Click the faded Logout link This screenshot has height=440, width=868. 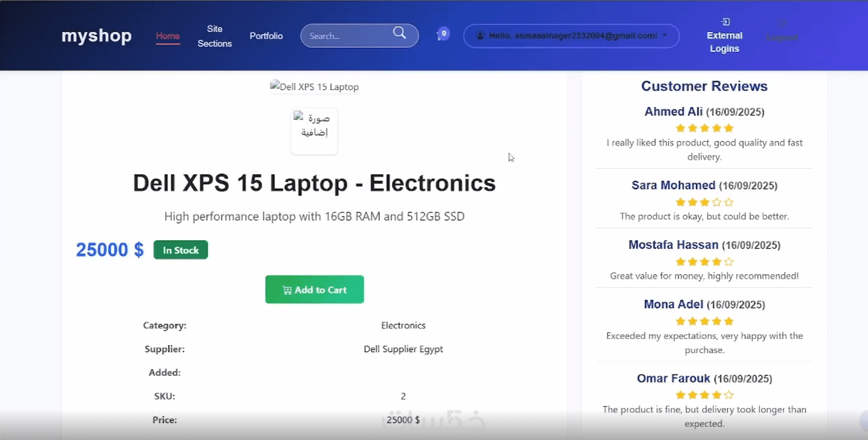[x=781, y=31]
